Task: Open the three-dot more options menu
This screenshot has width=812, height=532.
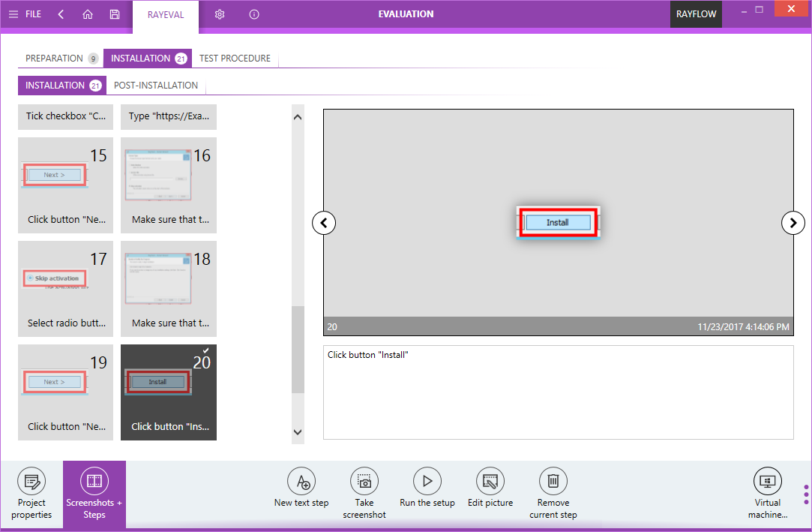Action: [x=806, y=494]
